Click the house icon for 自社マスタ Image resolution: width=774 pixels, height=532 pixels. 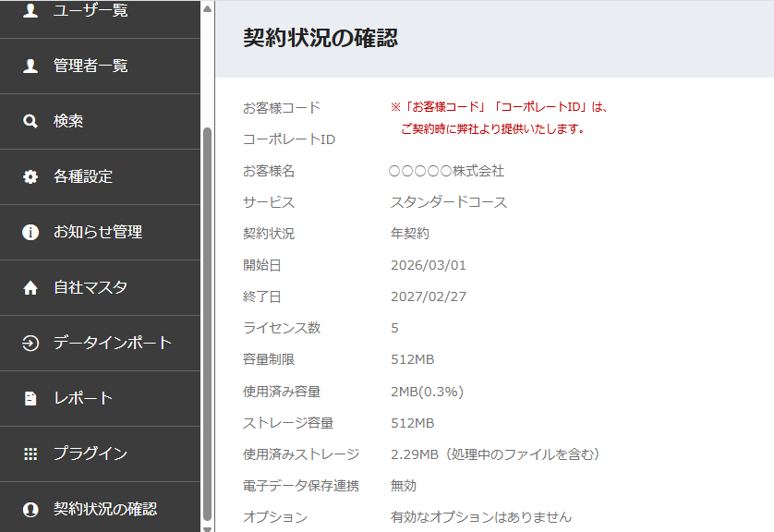pyautogui.click(x=30, y=287)
